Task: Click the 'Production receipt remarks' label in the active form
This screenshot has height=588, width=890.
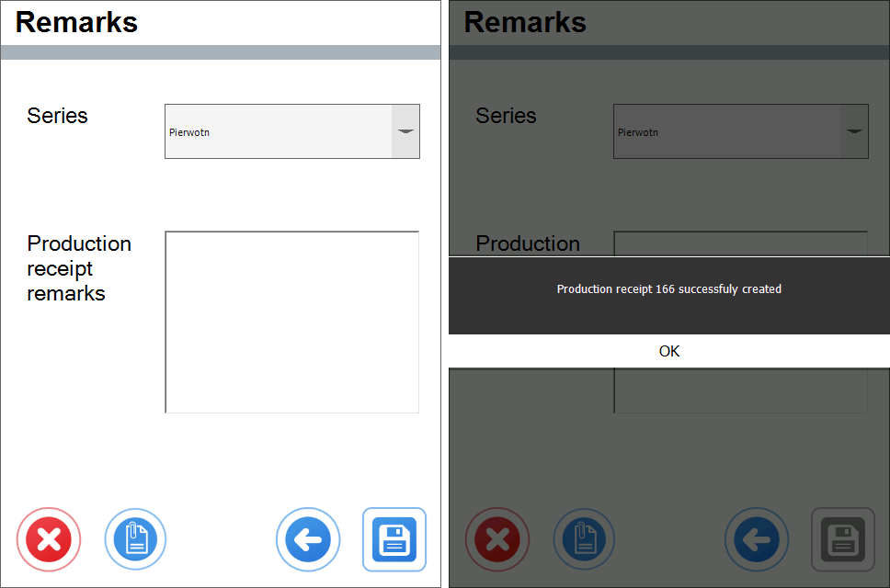Action: (79, 268)
